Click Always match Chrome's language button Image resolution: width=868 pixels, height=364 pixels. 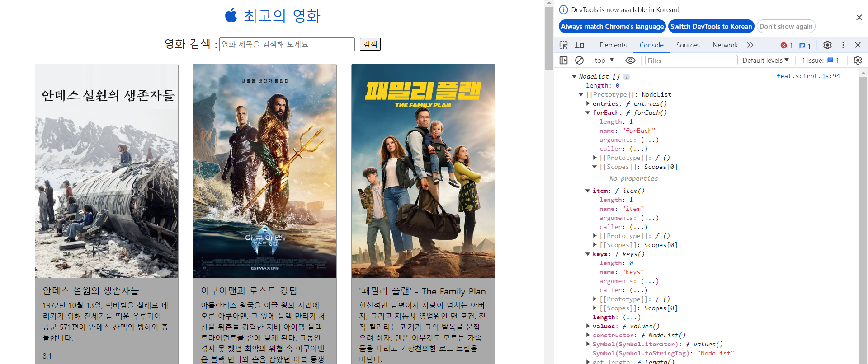pyautogui.click(x=612, y=26)
